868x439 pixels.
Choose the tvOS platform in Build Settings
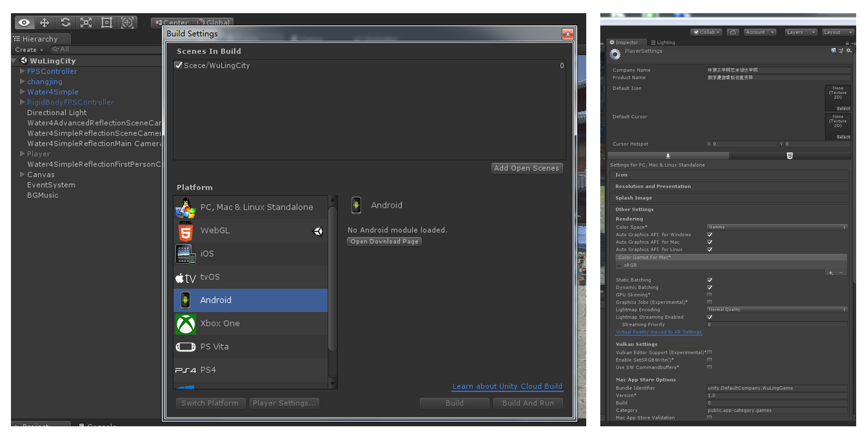251,277
